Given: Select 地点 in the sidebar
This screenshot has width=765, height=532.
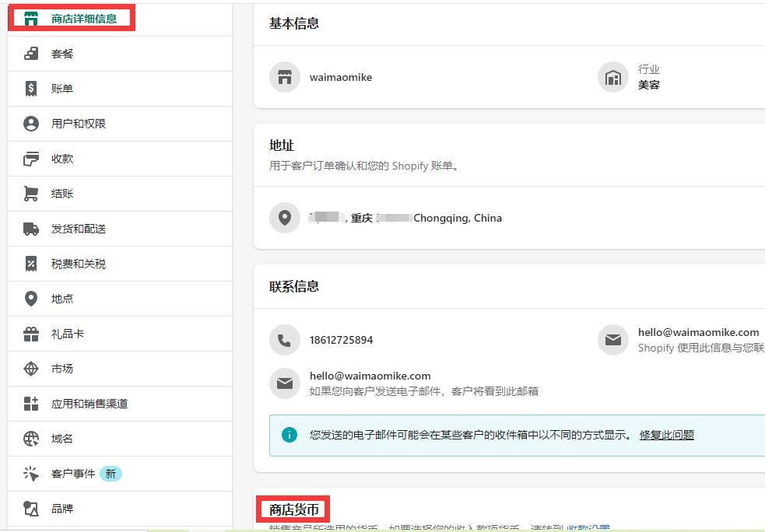Looking at the screenshot, I should click(x=62, y=299).
